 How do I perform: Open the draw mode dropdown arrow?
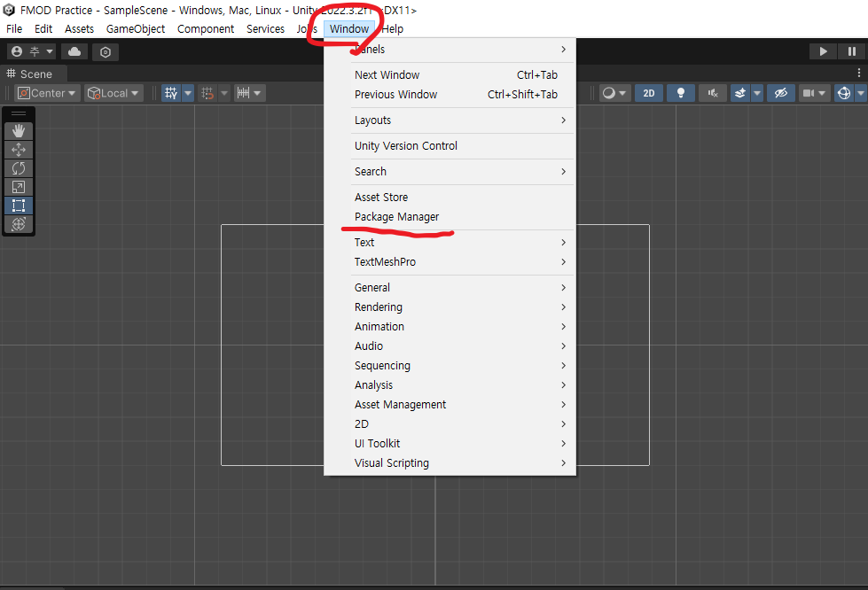click(622, 93)
